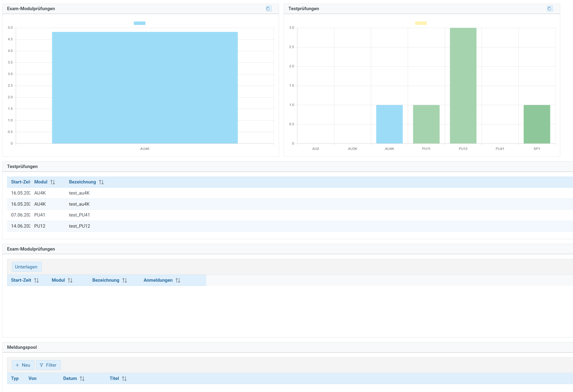This screenshot has height=392, width=573.
Task: Click the large AU4K bar in exam chart
Action: click(145, 88)
